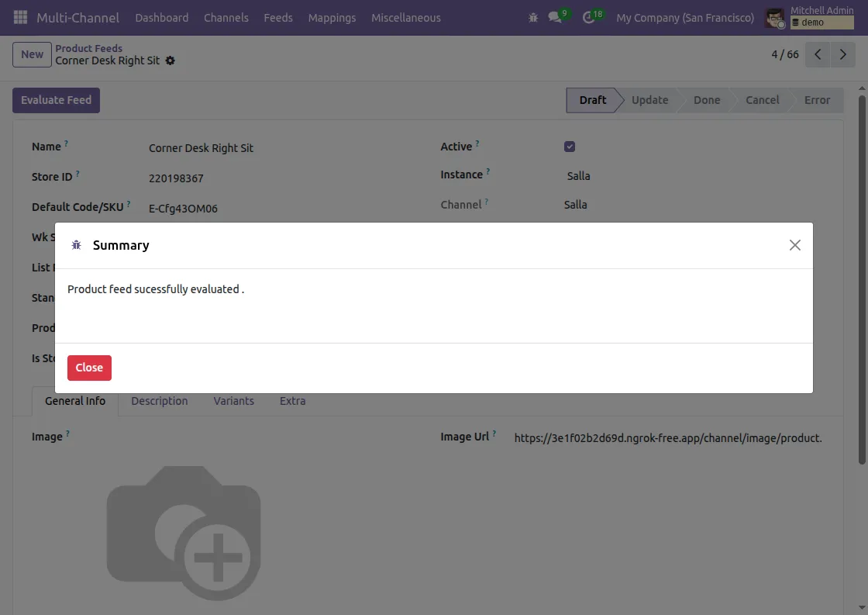Click help mark next to Active label

[x=477, y=143]
